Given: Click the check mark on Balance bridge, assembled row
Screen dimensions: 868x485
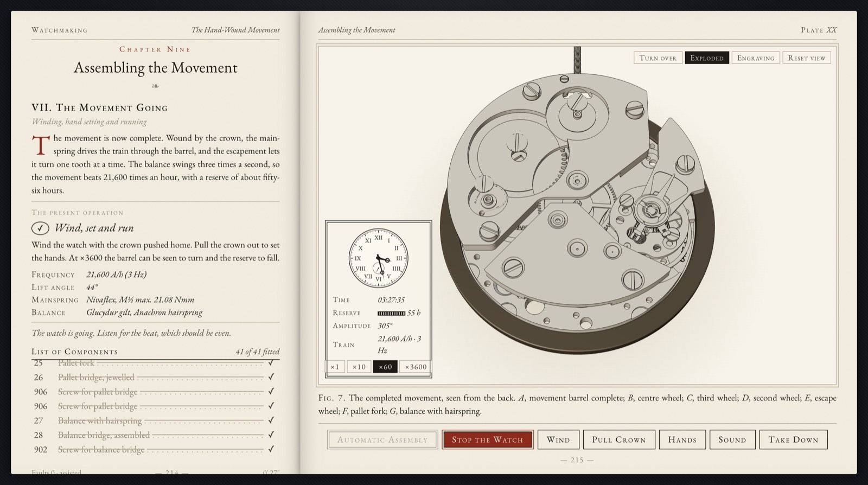Looking at the screenshot, I should coord(271,435).
